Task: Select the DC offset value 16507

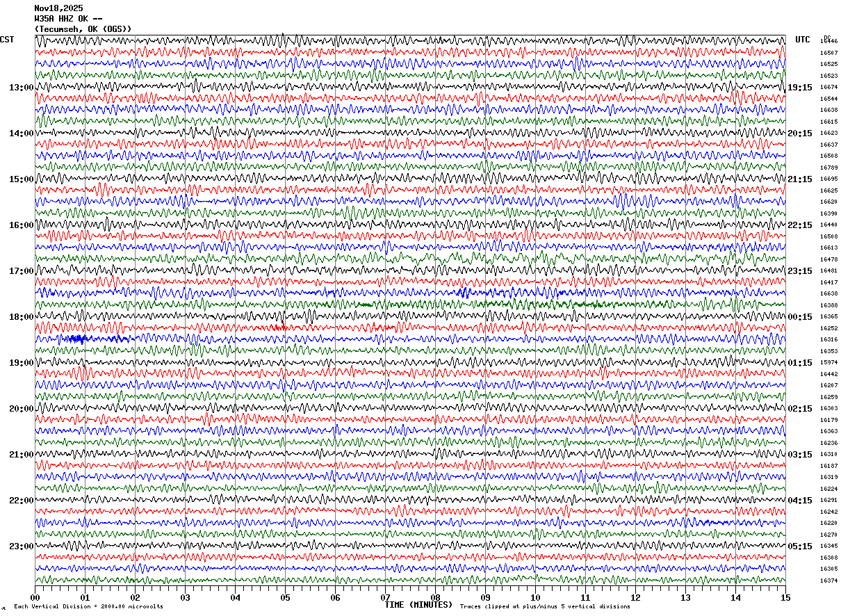Action: [x=828, y=53]
